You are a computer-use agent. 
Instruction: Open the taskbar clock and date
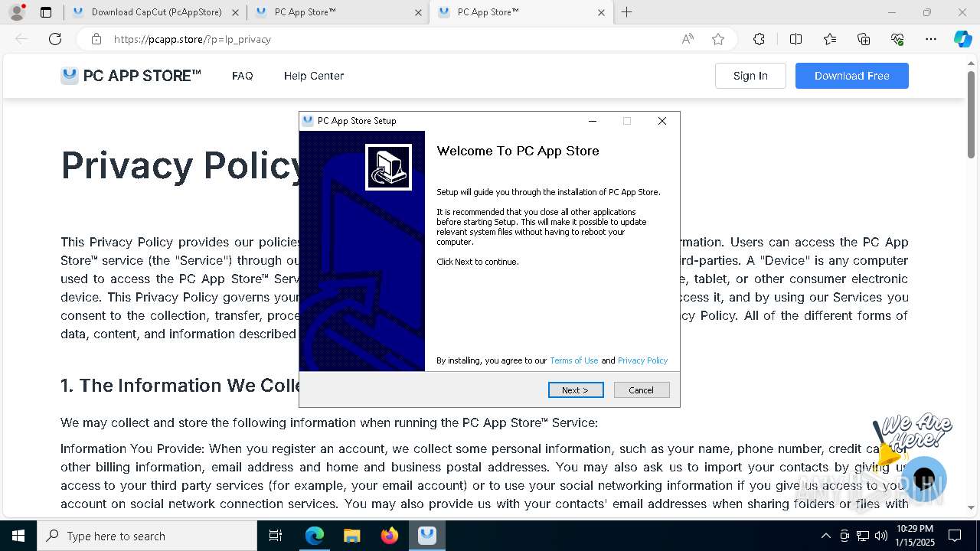pos(914,536)
